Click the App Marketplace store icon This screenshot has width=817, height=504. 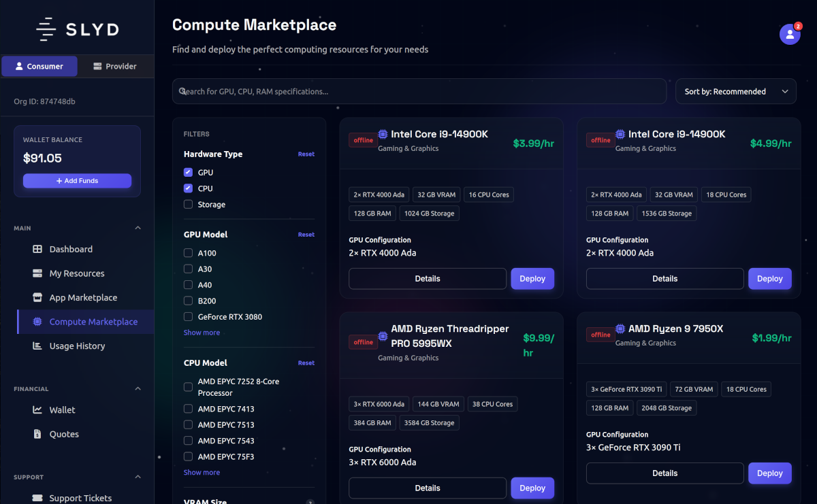[x=37, y=297]
